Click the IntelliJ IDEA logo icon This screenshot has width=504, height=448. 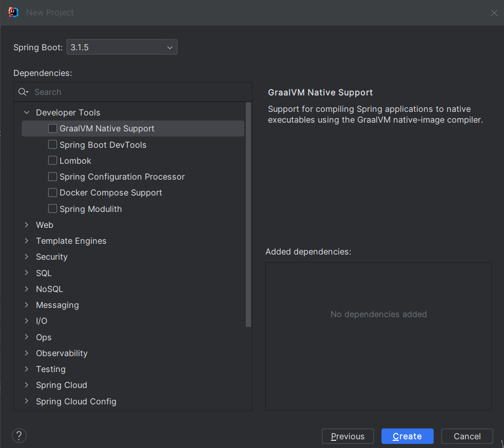pyautogui.click(x=13, y=12)
